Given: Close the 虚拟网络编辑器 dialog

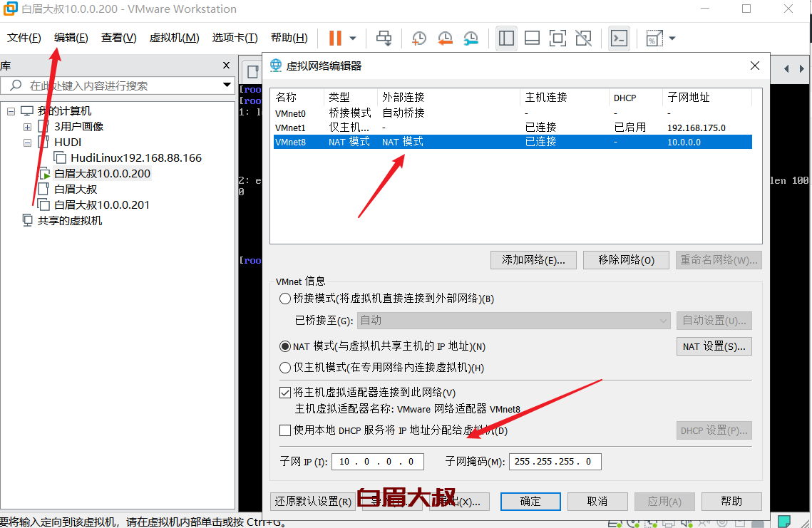Looking at the screenshot, I should (x=755, y=66).
